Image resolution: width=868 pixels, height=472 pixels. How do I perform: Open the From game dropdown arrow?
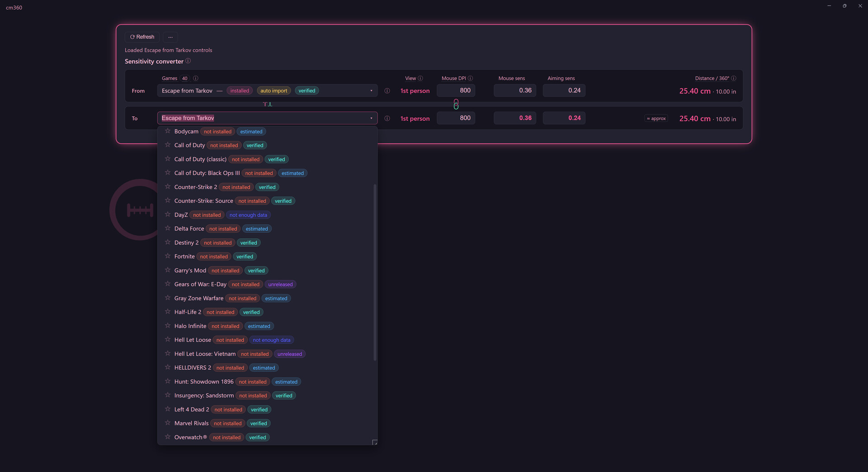click(371, 91)
